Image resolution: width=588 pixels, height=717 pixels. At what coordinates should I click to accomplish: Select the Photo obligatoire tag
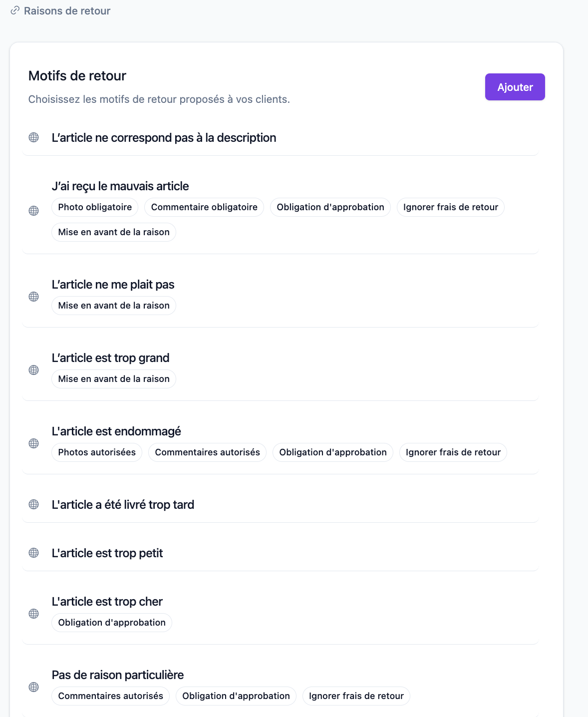coord(95,207)
